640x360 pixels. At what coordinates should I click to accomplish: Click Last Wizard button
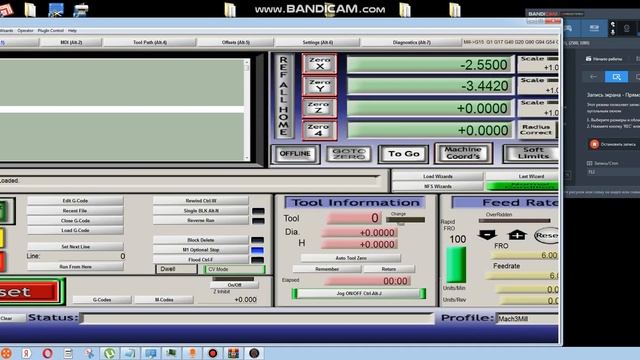point(522,176)
